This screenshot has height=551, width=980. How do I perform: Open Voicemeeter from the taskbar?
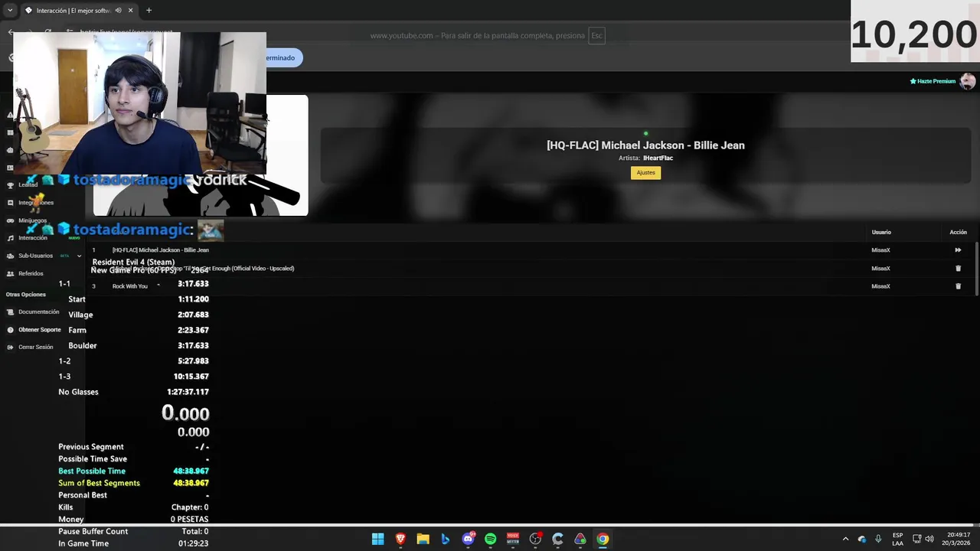click(x=513, y=539)
